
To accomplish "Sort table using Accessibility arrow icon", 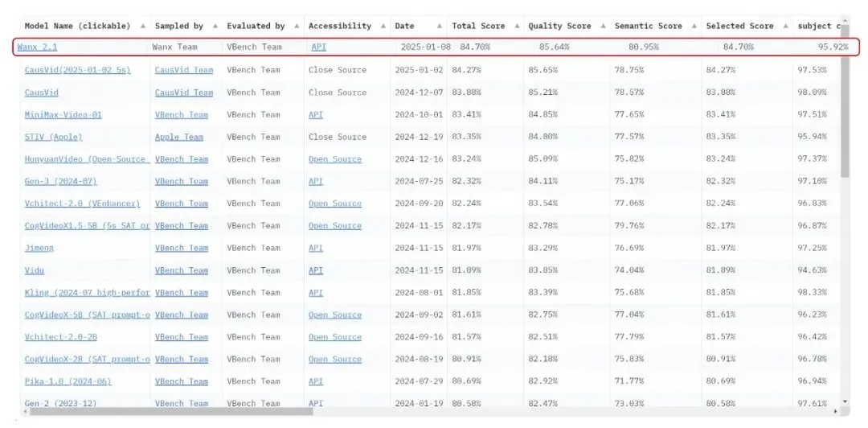I will (x=383, y=27).
